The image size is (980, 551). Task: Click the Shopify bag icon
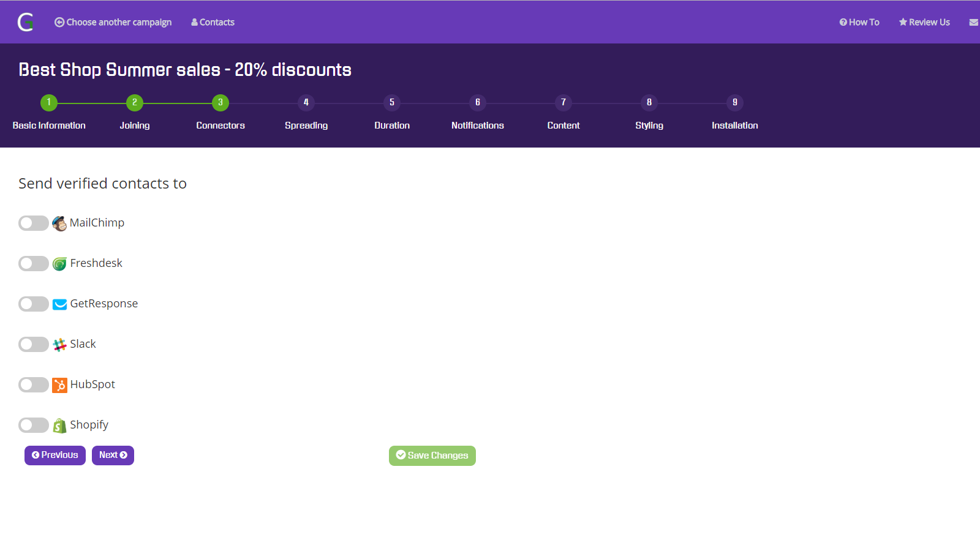point(59,425)
